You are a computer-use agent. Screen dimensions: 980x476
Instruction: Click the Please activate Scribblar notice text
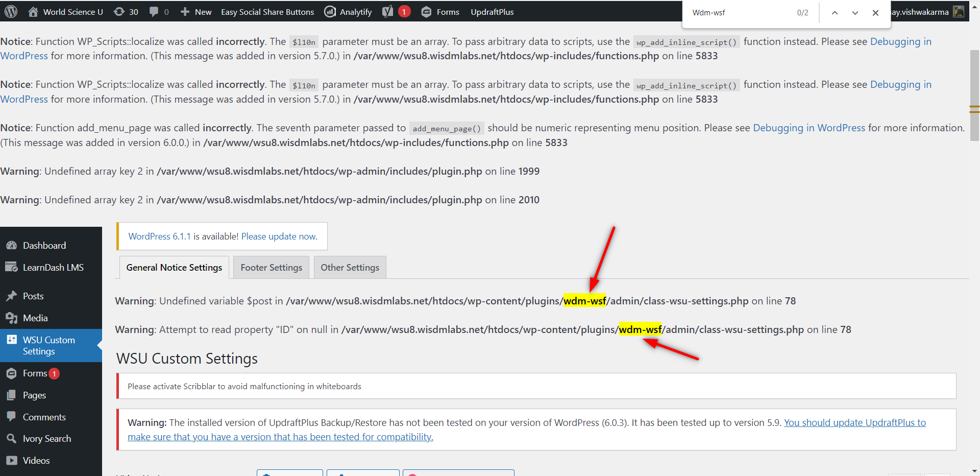pos(244,387)
